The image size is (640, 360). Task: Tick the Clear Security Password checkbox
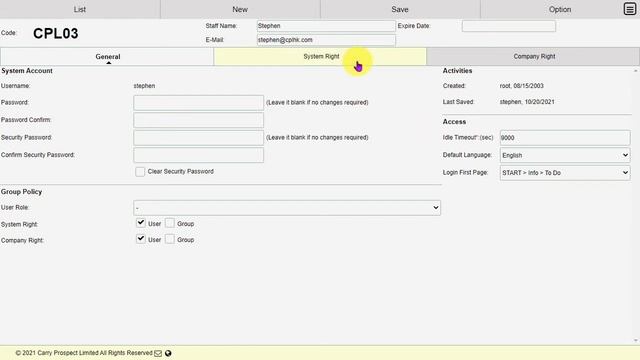click(x=140, y=171)
